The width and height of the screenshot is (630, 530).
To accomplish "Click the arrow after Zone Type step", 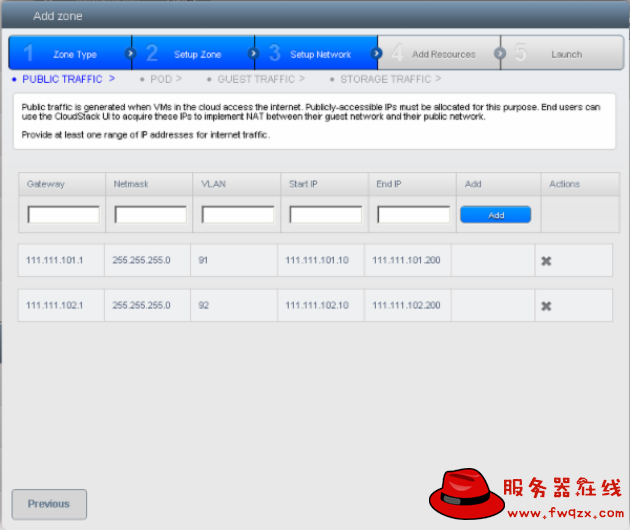I will pyautogui.click(x=130, y=53).
